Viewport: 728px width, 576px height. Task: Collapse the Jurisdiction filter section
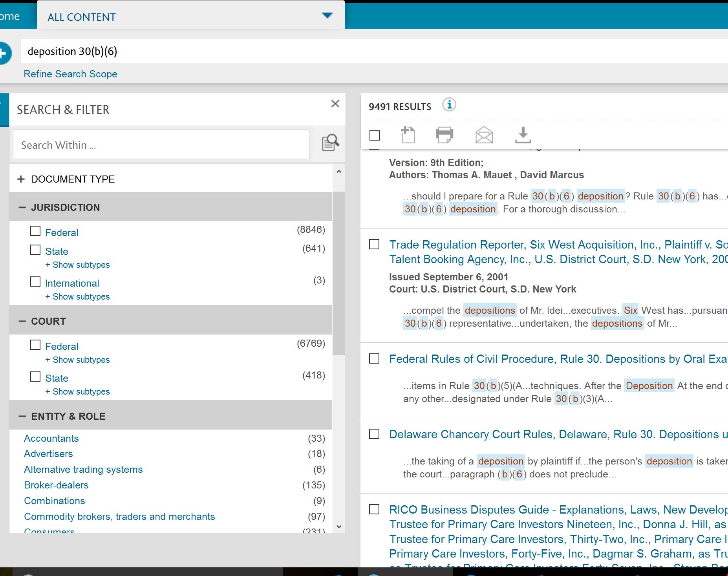point(22,207)
